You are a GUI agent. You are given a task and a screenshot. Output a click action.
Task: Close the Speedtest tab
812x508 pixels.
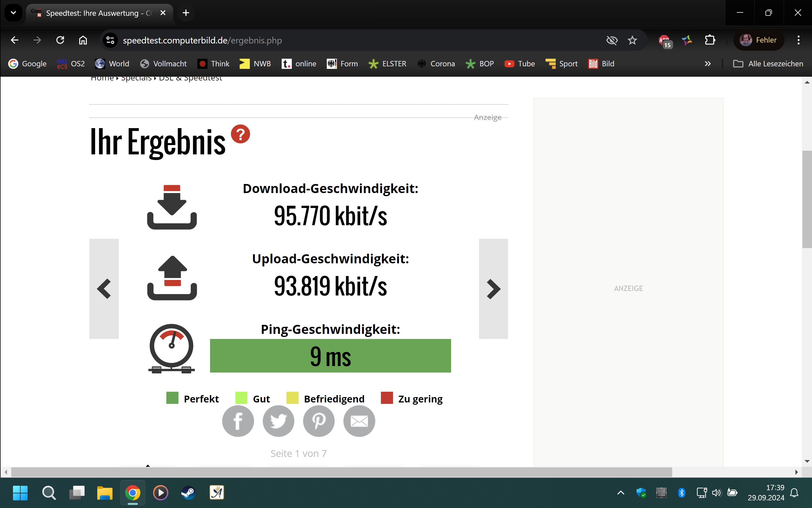click(x=163, y=13)
